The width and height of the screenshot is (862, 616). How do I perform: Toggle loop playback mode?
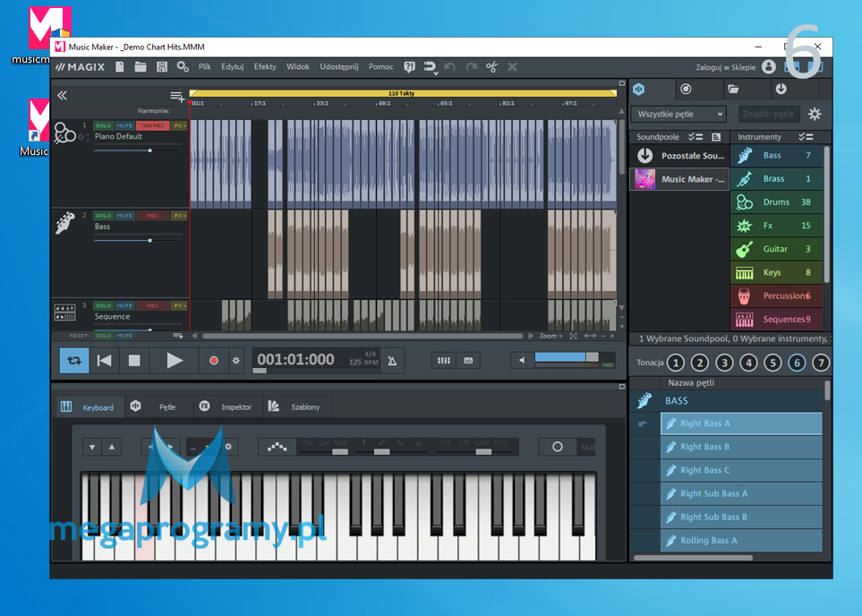click(74, 361)
